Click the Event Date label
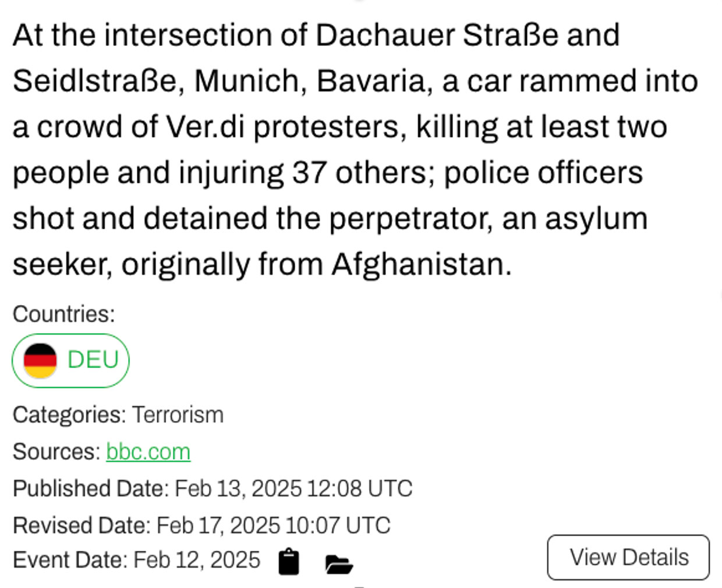 (x=69, y=560)
